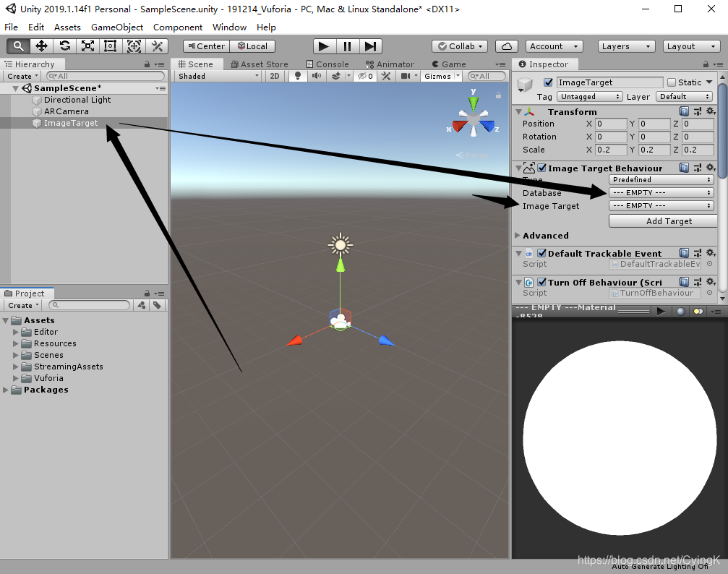Lock the Inspector panel
The image size is (728, 574).
click(706, 64)
